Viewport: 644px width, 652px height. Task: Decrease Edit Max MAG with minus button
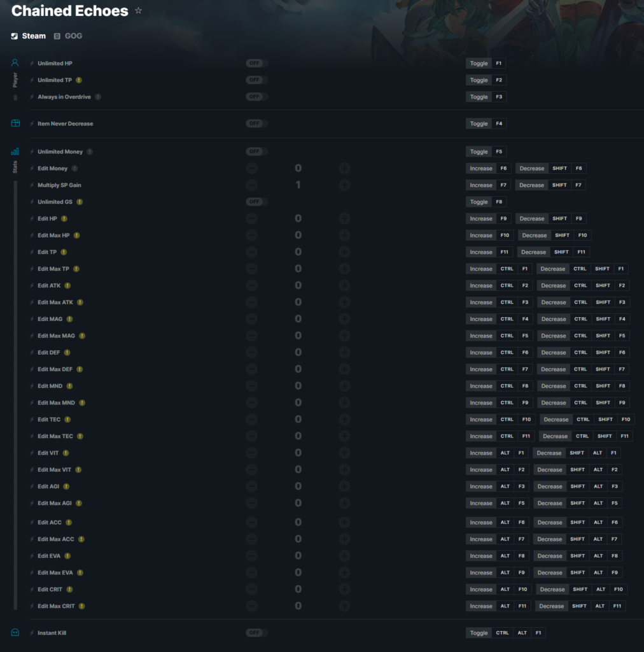pos(252,336)
